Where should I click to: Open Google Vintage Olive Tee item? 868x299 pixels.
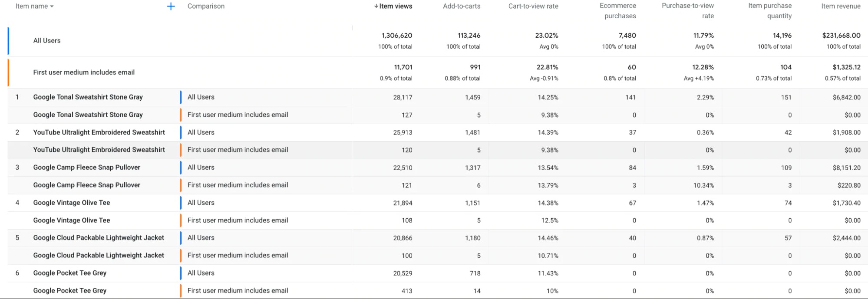(x=71, y=202)
